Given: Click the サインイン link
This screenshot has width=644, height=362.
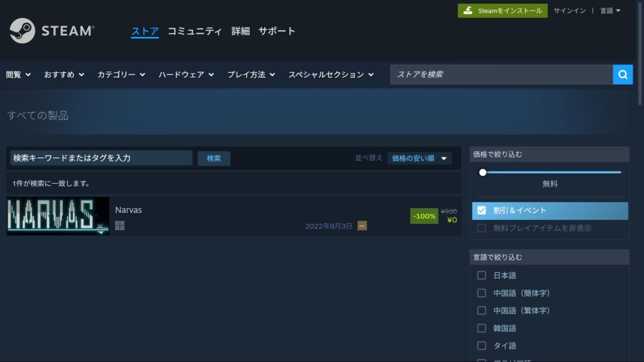Looking at the screenshot, I should (x=569, y=10).
